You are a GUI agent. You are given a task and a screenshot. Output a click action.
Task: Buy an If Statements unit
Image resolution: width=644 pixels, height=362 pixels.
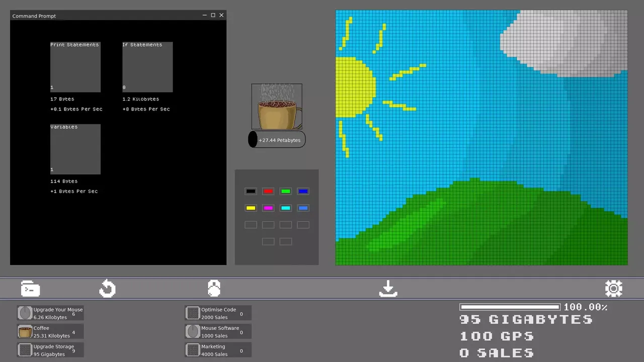(x=147, y=67)
